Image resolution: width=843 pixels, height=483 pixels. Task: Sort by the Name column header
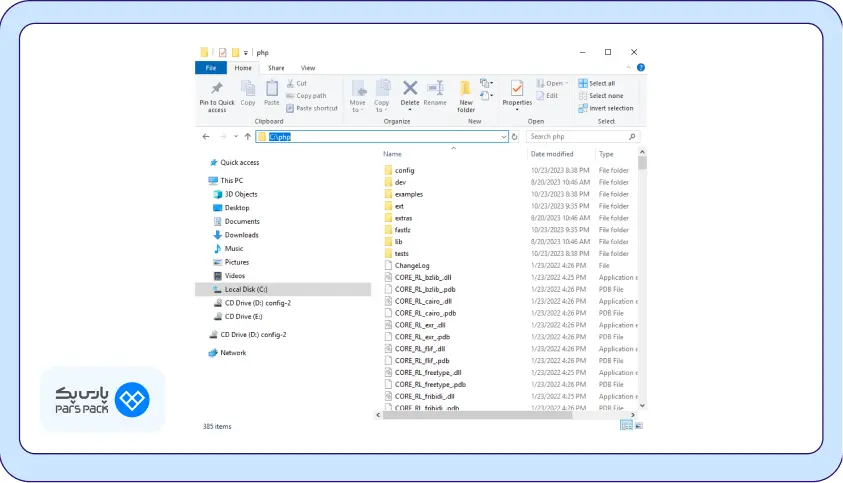coord(392,154)
